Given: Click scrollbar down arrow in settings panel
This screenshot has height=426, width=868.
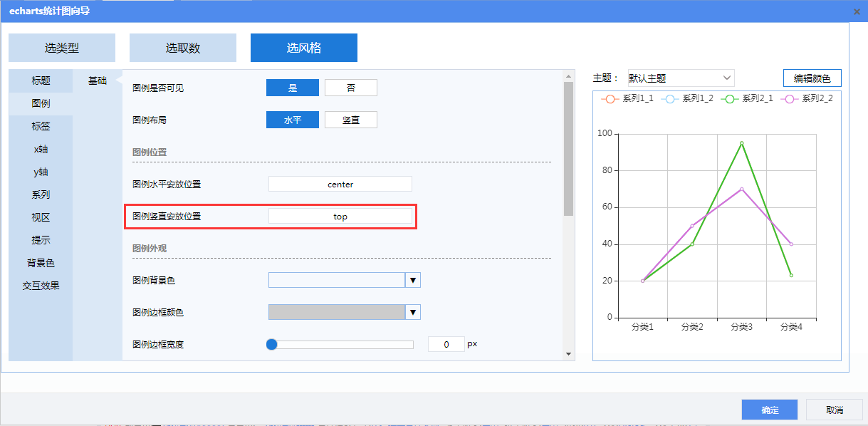Looking at the screenshot, I should (568, 353).
